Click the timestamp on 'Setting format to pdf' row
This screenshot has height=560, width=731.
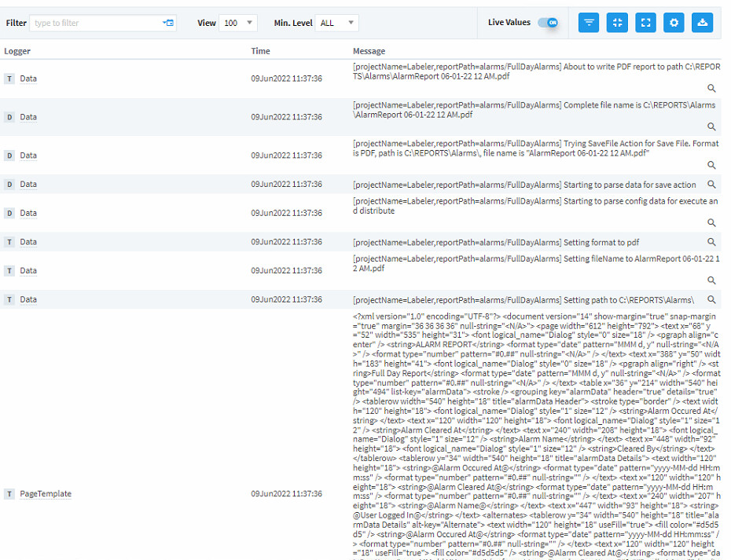click(286, 242)
